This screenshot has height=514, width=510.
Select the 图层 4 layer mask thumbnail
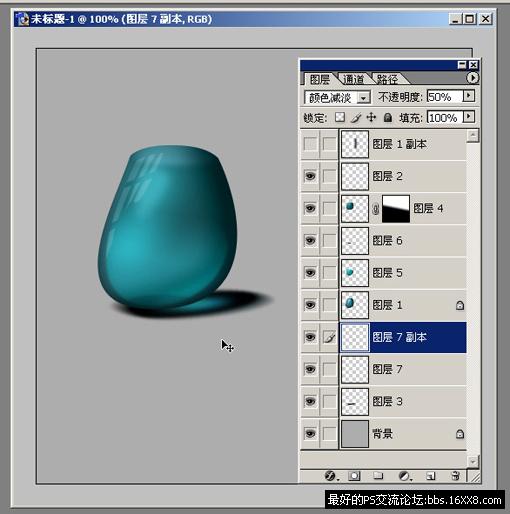396,209
